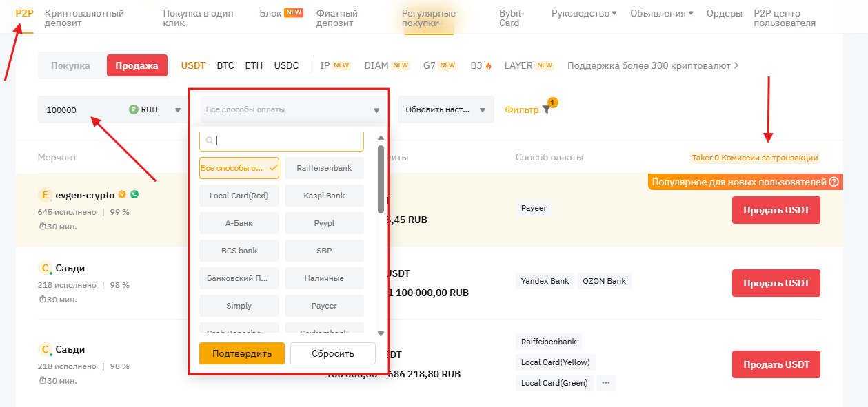The image size is (868, 407).
Task: Click the green ruble RUB coin icon
Action: click(x=134, y=109)
